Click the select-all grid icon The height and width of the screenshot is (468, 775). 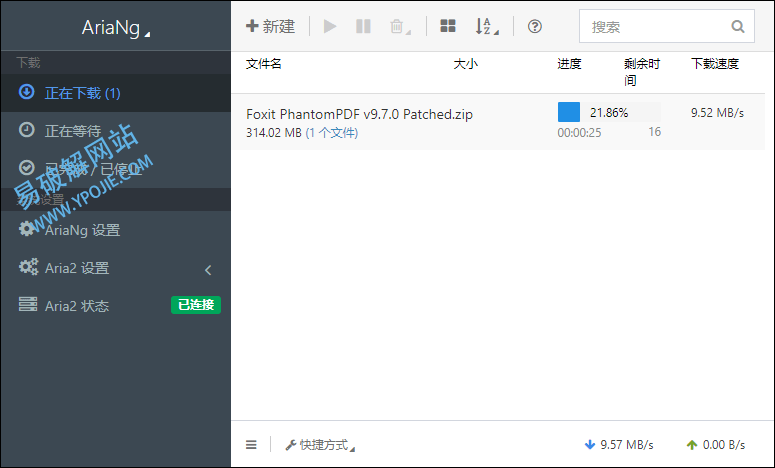click(x=448, y=27)
